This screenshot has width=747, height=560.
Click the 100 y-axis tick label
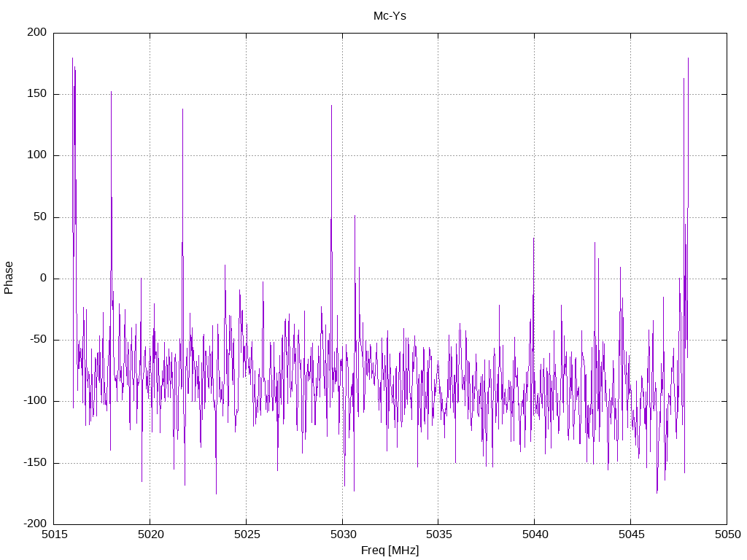37,155
